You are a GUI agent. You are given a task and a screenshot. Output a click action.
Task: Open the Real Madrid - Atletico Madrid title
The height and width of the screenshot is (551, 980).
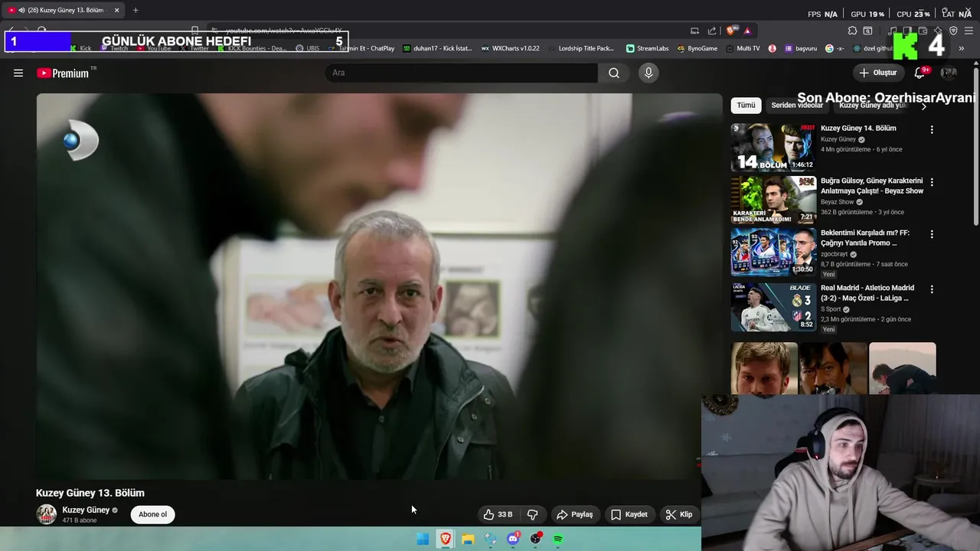[x=867, y=293]
